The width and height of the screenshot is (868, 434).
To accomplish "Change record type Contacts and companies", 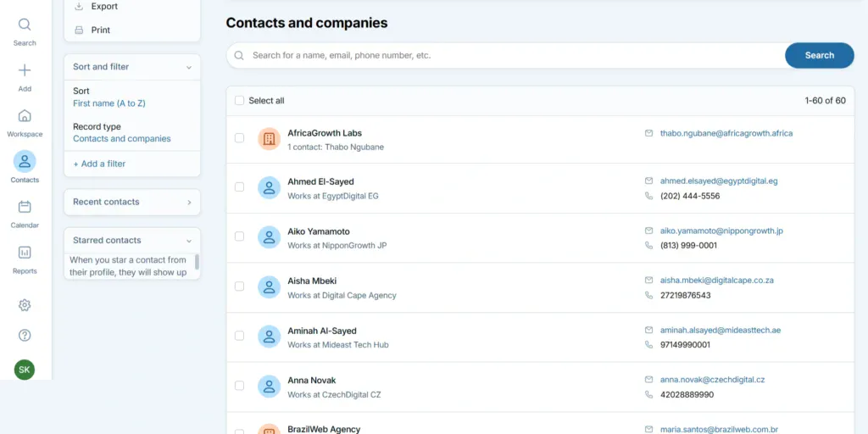I will coord(122,139).
